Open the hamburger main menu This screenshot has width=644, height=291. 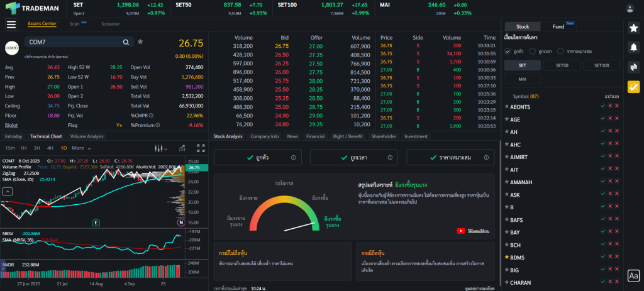pyautogui.click(x=11, y=25)
